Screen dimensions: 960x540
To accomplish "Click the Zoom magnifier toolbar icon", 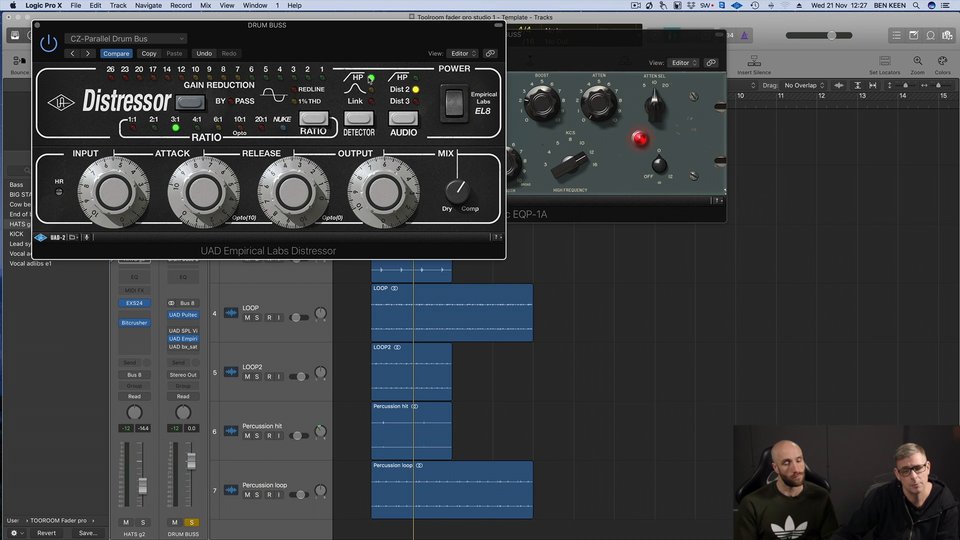I will [917, 61].
